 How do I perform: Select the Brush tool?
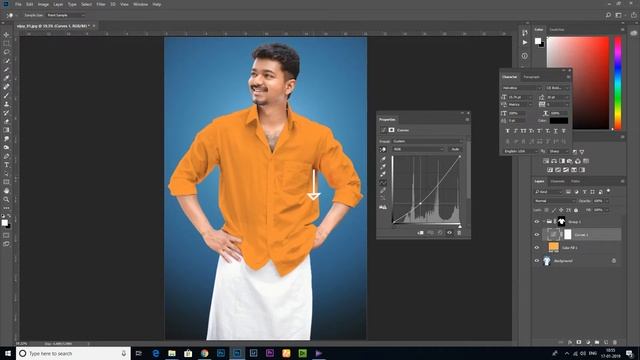click(x=6, y=96)
